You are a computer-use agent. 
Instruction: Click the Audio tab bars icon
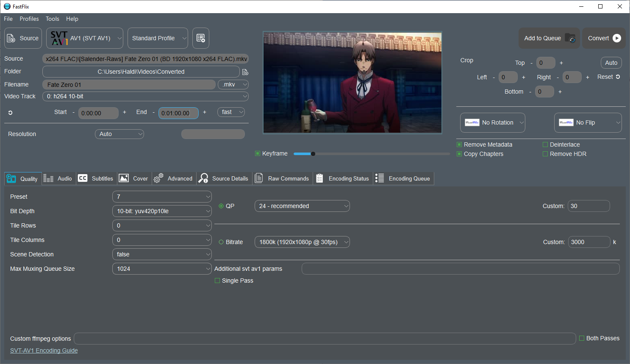tap(48, 178)
